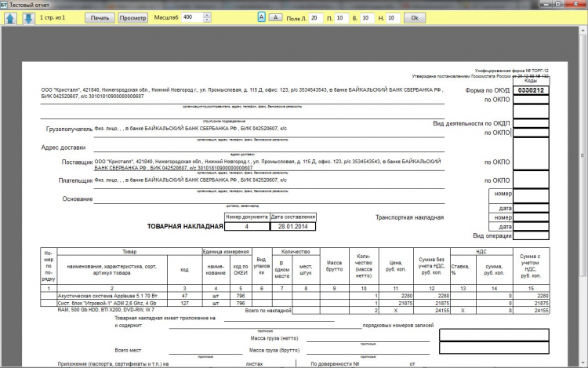Click the Основание label
Image resolution: width=588 pixels, height=368 pixels.
point(78,199)
